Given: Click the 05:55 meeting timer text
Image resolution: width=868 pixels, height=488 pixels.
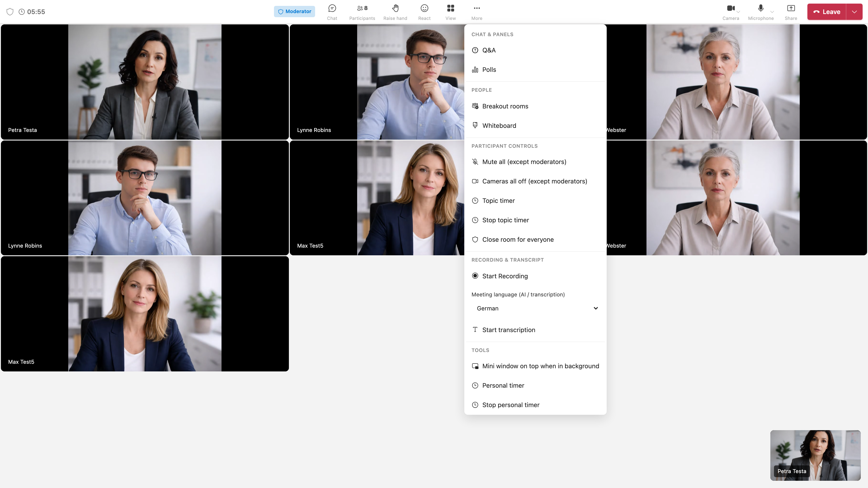Looking at the screenshot, I should [x=36, y=12].
